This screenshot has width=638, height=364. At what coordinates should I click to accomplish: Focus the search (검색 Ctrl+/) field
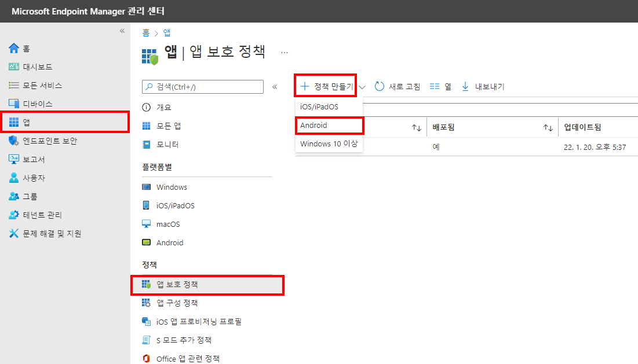pos(203,87)
